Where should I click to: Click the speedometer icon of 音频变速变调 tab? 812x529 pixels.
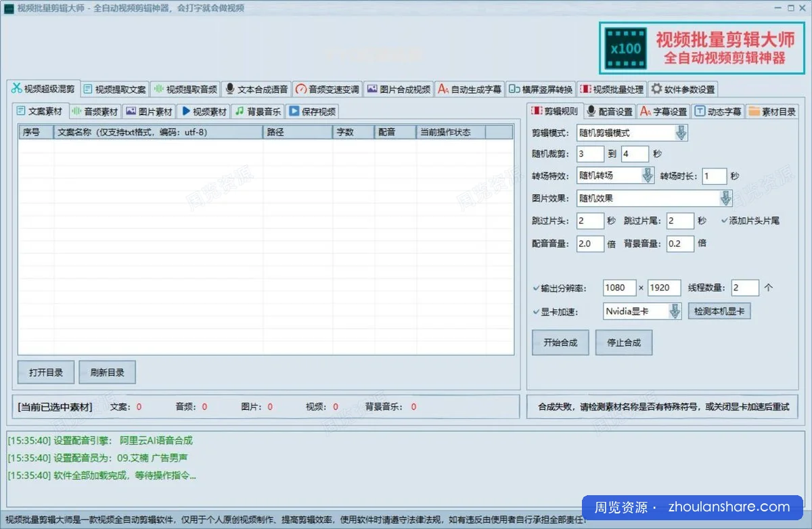[x=301, y=89]
